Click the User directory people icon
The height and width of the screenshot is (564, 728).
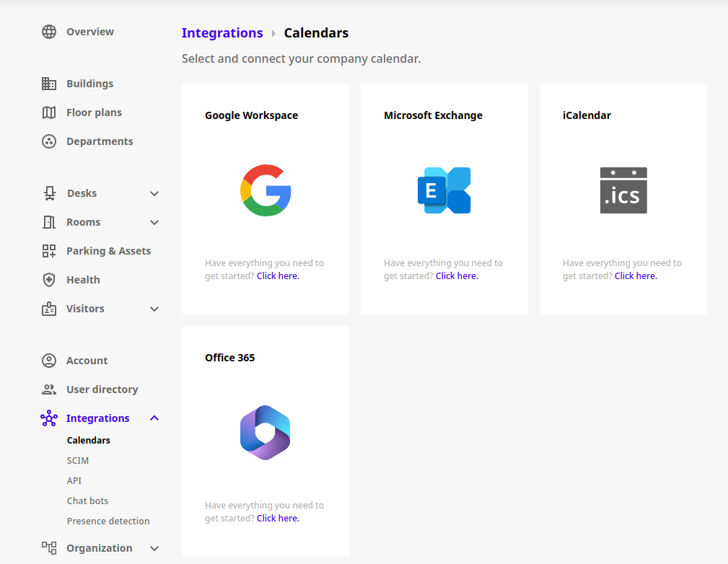pyautogui.click(x=49, y=389)
